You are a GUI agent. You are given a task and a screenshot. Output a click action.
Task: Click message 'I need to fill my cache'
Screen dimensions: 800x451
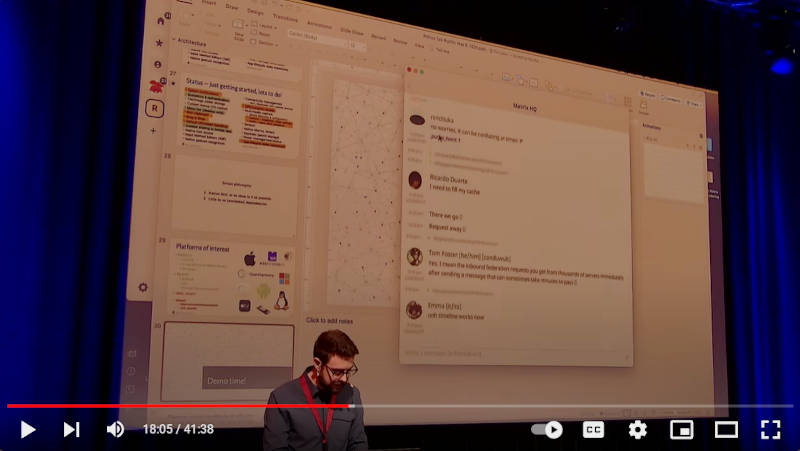click(x=454, y=190)
